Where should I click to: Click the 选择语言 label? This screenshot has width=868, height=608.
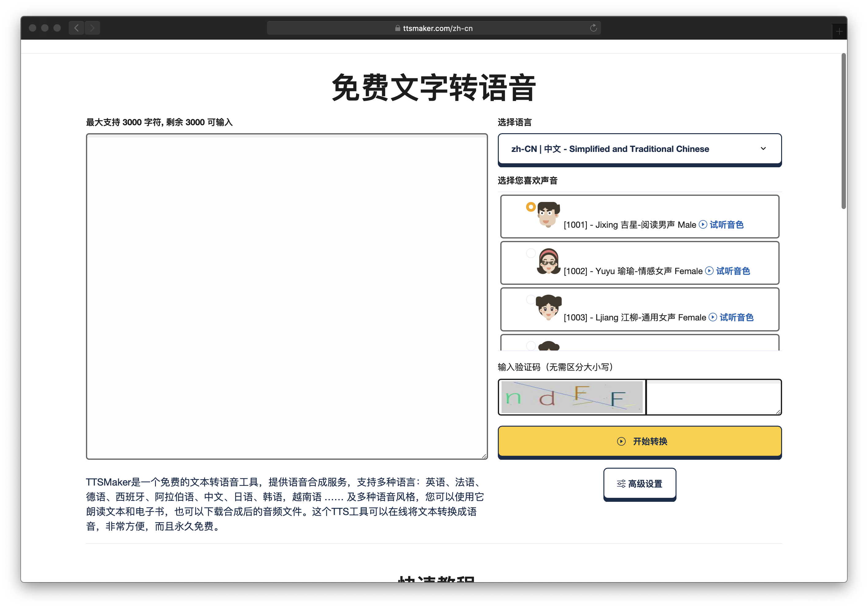[514, 122]
